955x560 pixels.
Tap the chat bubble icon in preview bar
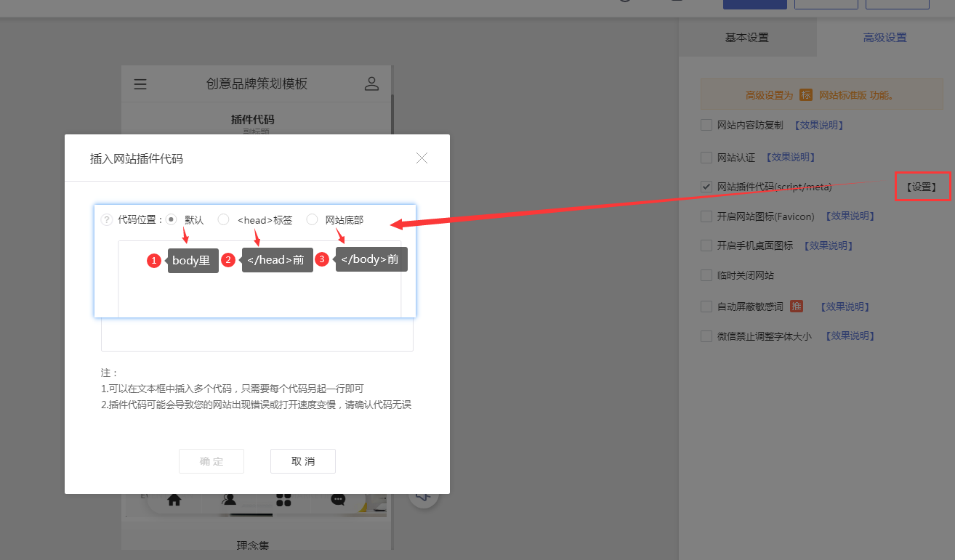click(338, 500)
